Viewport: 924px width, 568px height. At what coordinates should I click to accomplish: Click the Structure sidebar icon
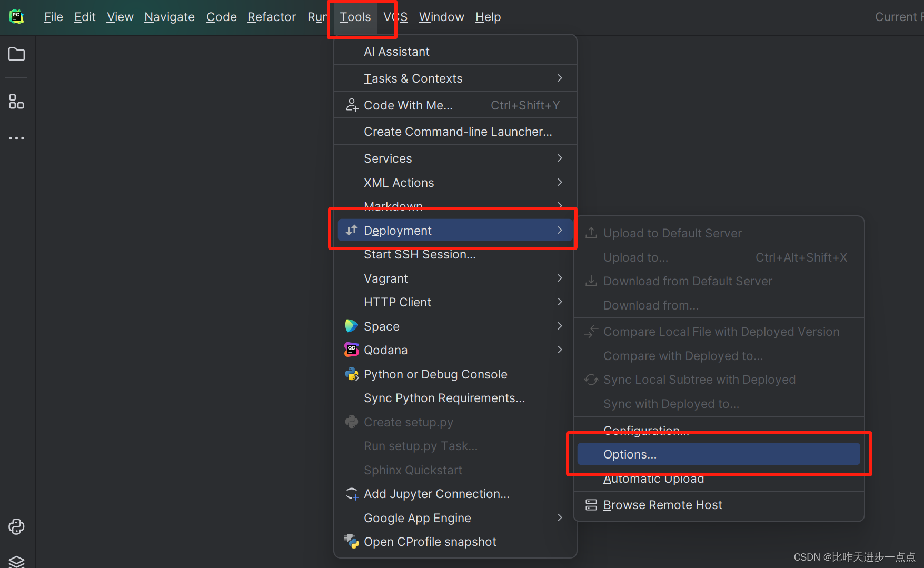click(16, 101)
